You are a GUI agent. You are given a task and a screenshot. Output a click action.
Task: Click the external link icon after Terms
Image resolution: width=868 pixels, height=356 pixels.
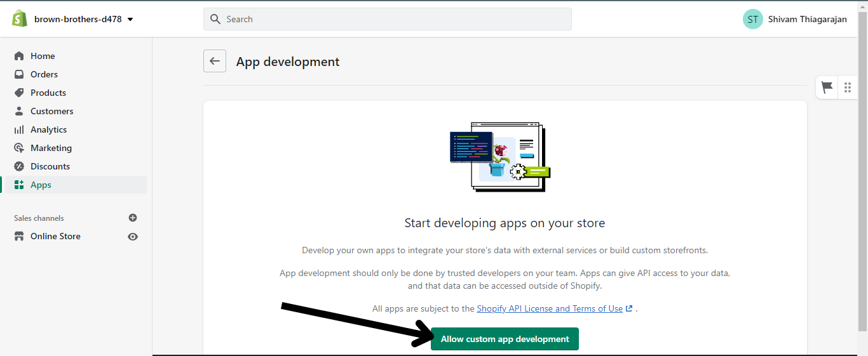point(629,308)
